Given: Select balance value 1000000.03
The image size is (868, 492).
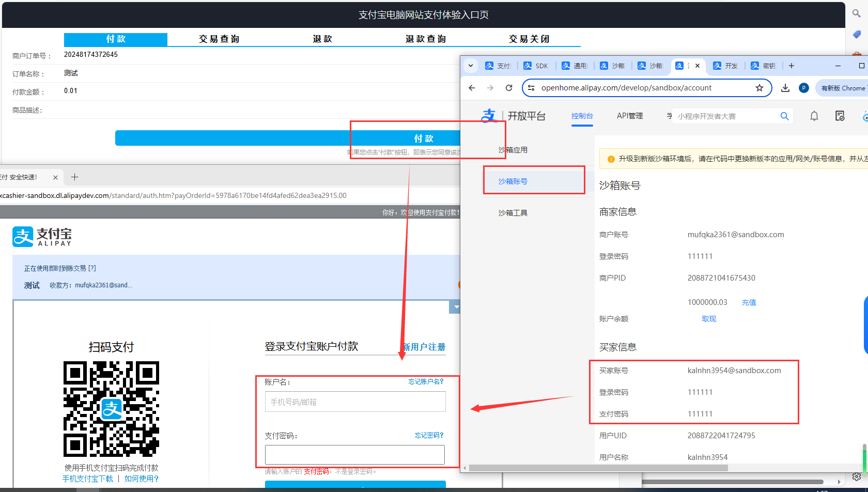Looking at the screenshot, I should [x=707, y=302].
